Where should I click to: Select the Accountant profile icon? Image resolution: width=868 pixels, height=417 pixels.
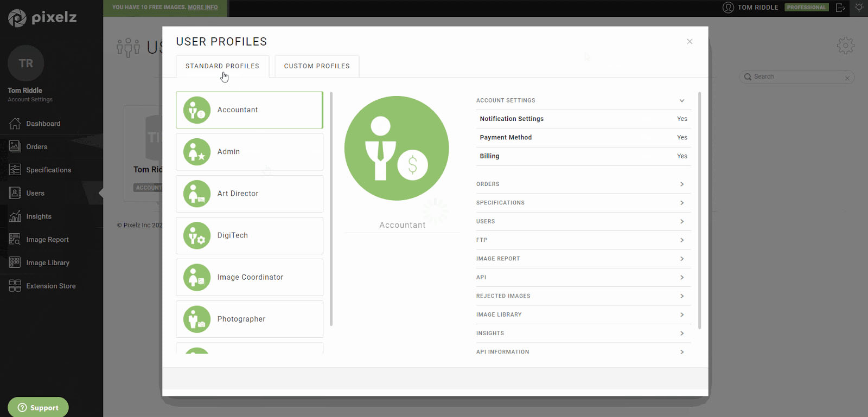point(197,110)
